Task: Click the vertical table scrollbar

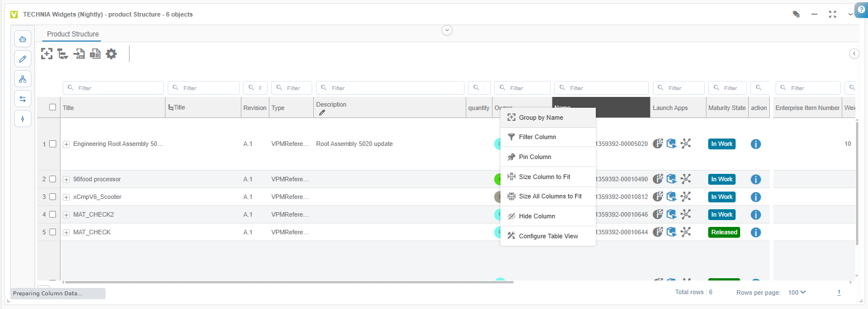Action: tap(856, 182)
